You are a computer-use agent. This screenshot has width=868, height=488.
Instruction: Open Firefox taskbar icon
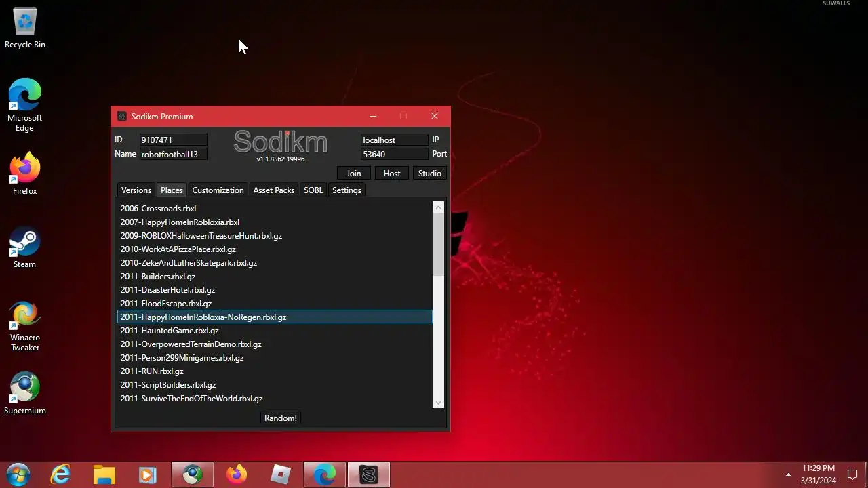pyautogui.click(x=237, y=474)
